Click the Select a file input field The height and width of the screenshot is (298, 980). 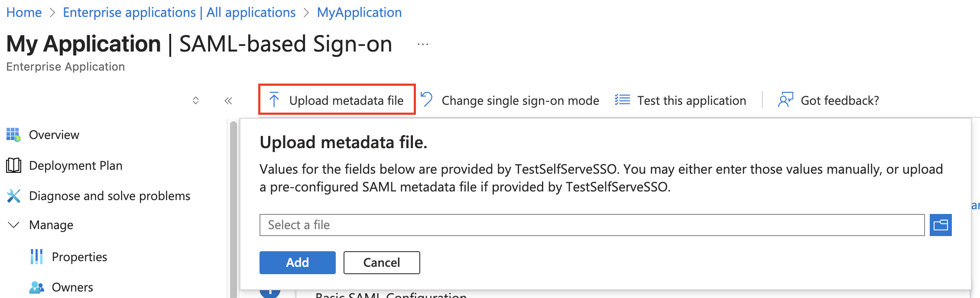pyautogui.click(x=591, y=225)
